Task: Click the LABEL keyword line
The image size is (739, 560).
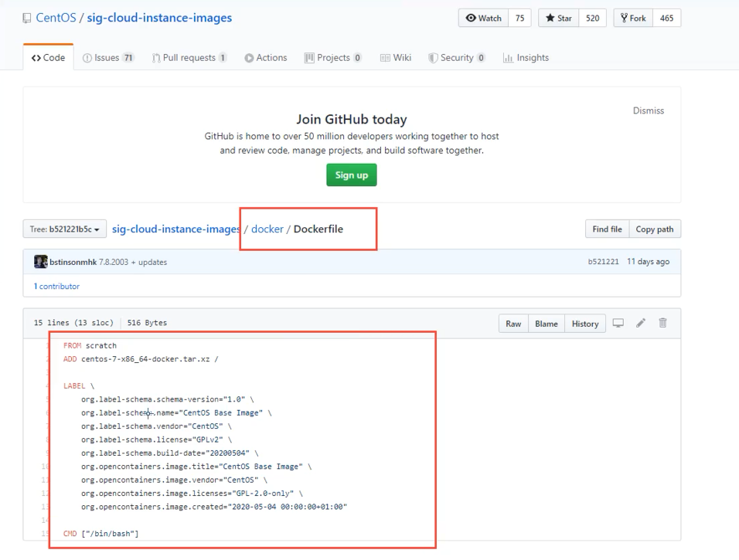Action: 79,385
